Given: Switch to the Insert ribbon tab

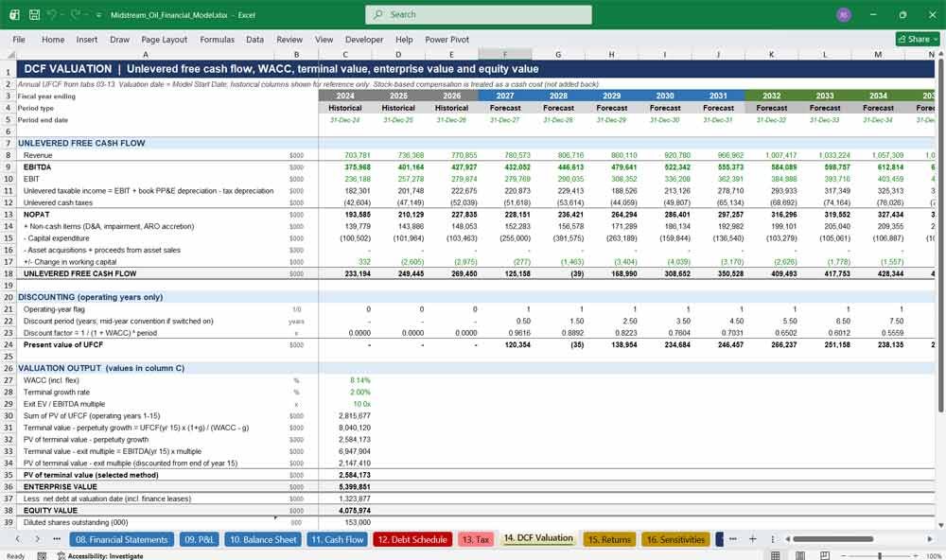Looking at the screenshot, I should click(x=87, y=39).
